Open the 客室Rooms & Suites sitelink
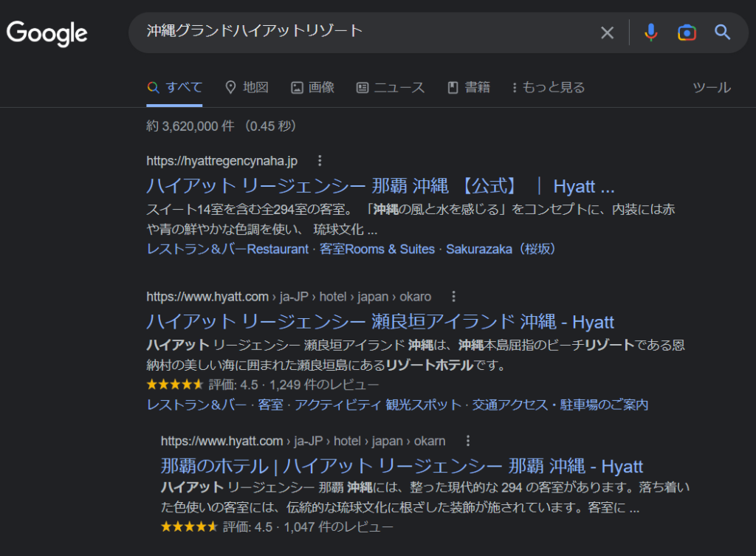The image size is (756, 556). click(377, 250)
